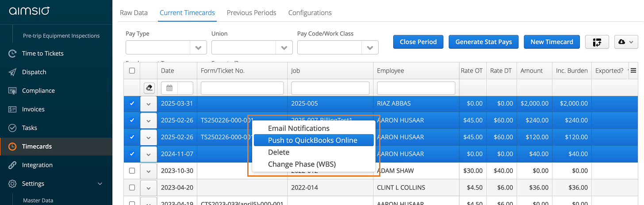The width and height of the screenshot is (644, 205).
Task: Click the Employee column filter field
Action: 416,88
